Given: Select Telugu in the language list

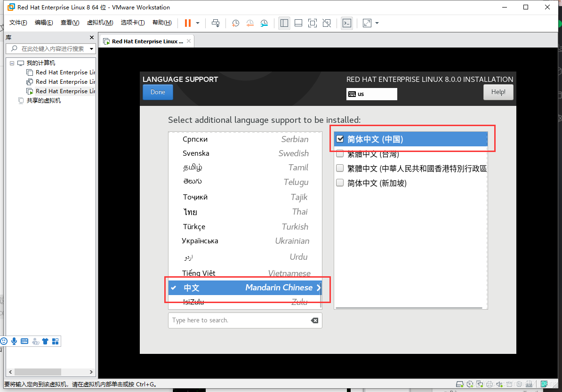Looking at the screenshot, I should click(245, 182).
